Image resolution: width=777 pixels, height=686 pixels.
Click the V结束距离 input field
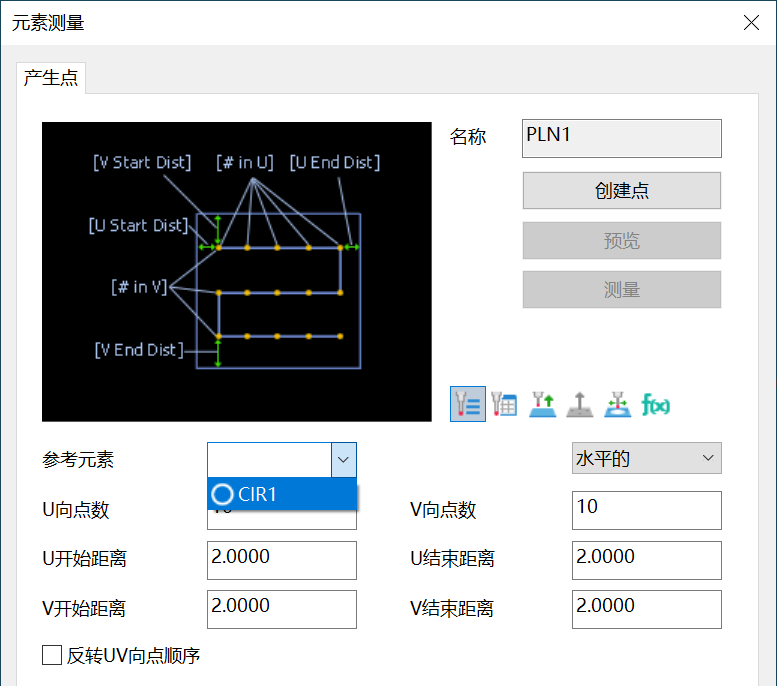(646, 609)
